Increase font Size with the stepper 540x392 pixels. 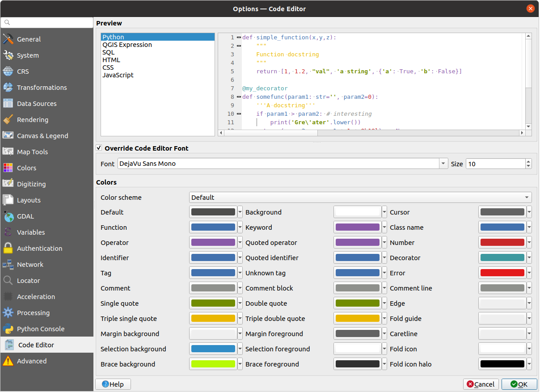(528, 161)
